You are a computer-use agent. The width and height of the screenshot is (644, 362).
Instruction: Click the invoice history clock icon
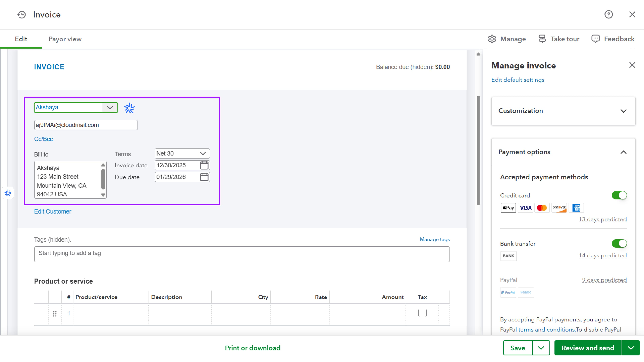pos(22,15)
